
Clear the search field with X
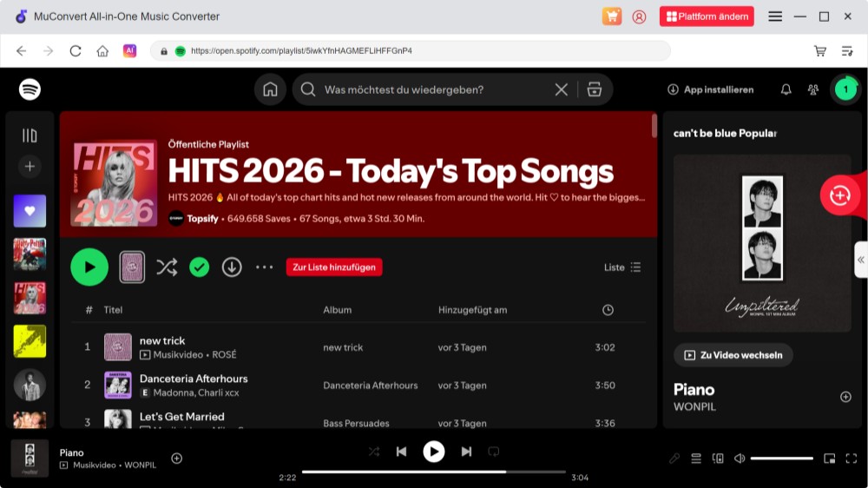[561, 89]
